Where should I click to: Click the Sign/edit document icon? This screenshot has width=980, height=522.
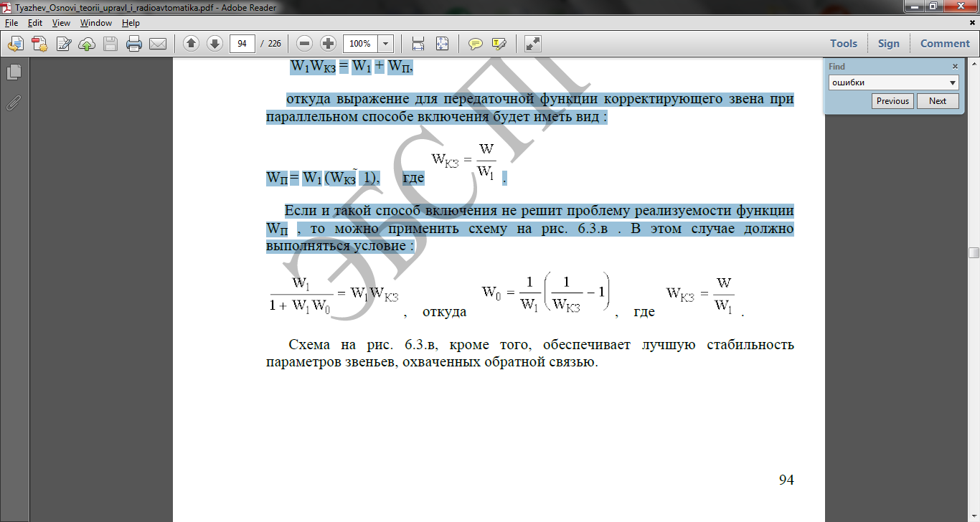[63, 44]
